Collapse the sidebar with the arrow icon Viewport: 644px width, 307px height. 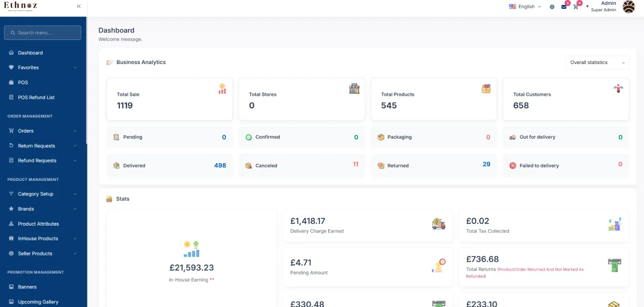[79, 6]
